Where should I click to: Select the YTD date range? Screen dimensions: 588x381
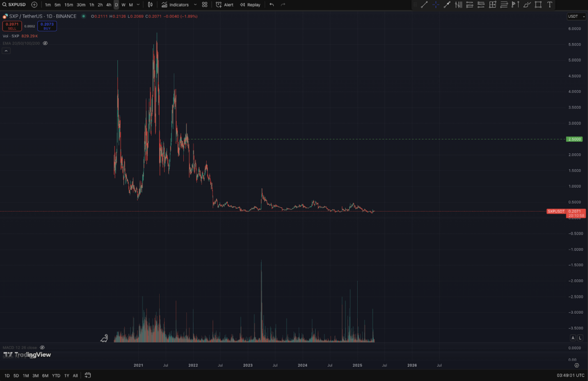(56, 375)
